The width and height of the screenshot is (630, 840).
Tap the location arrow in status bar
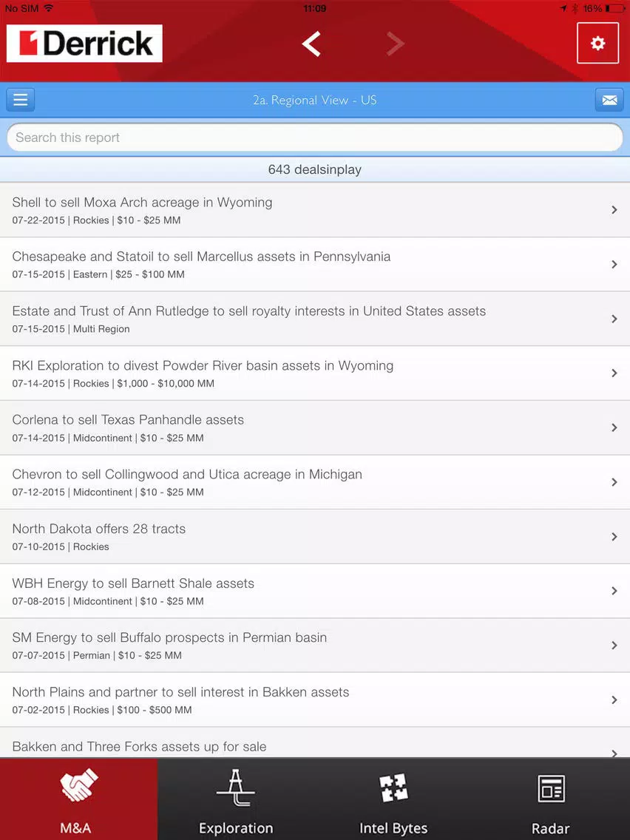tap(563, 9)
